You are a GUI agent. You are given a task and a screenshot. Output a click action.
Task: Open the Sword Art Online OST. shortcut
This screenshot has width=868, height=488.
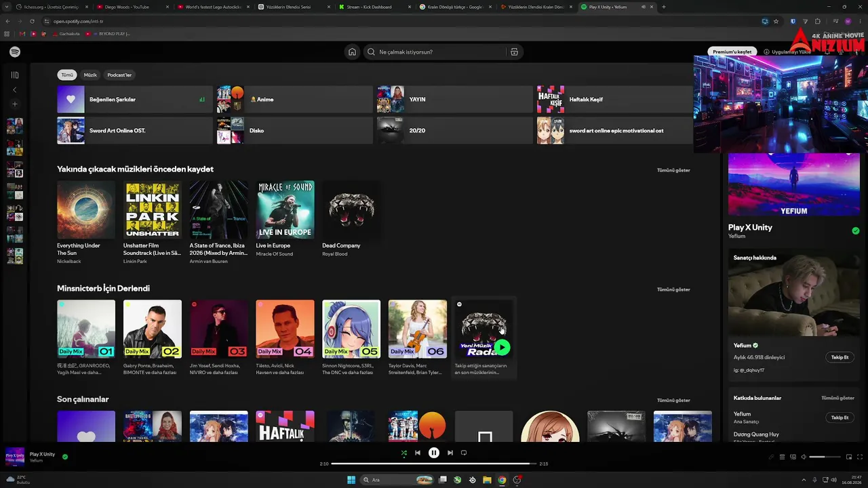pyautogui.click(x=135, y=131)
